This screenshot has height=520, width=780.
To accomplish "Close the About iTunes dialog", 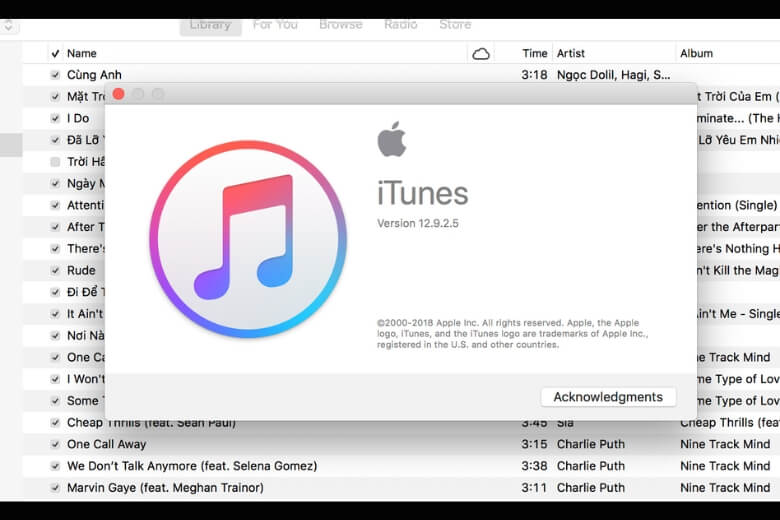I will [118, 94].
